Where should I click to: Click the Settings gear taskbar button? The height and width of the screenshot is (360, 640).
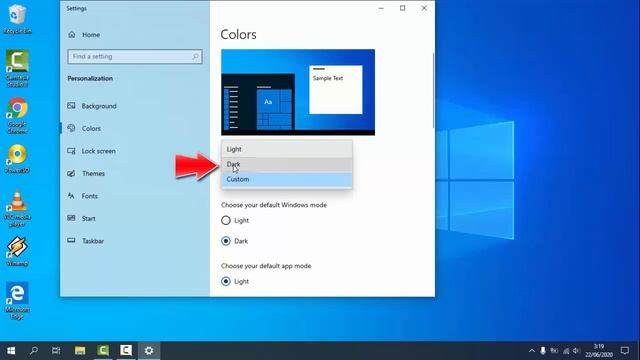[x=149, y=351]
